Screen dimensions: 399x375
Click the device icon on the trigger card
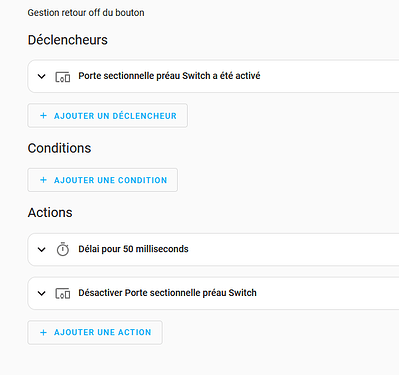pyautogui.click(x=63, y=77)
